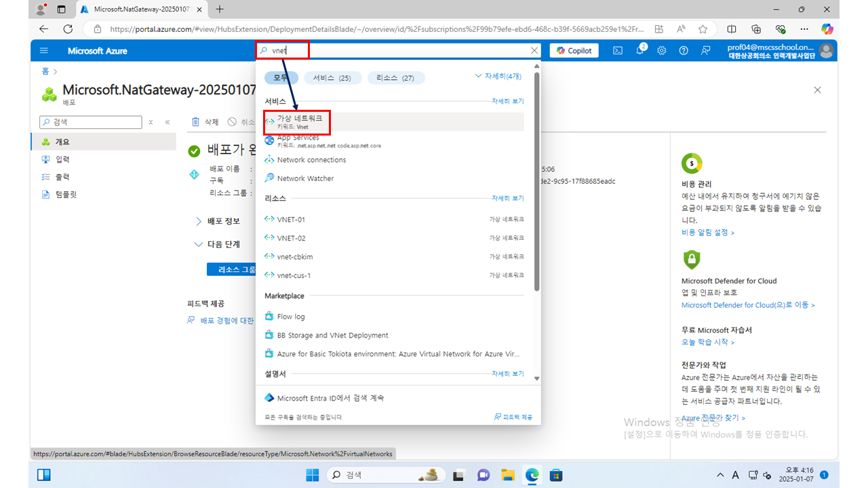Select the 서비스 (25) filter pill
868x488 pixels.
coord(332,78)
